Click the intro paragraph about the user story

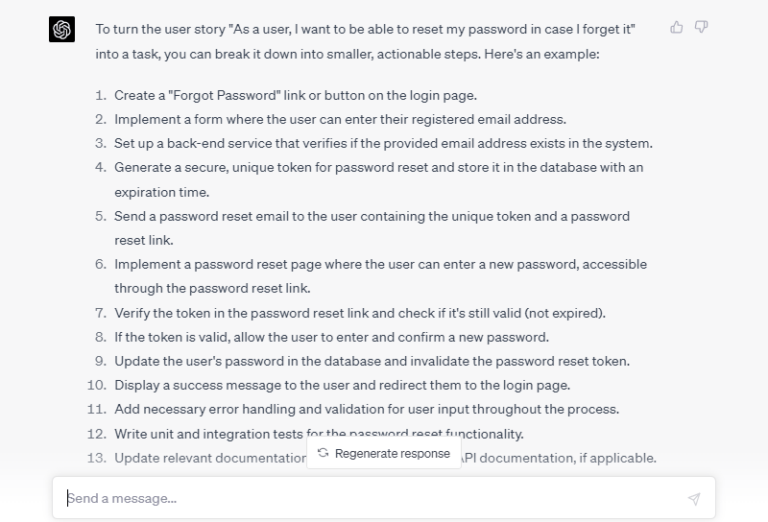(x=366, y=41)
